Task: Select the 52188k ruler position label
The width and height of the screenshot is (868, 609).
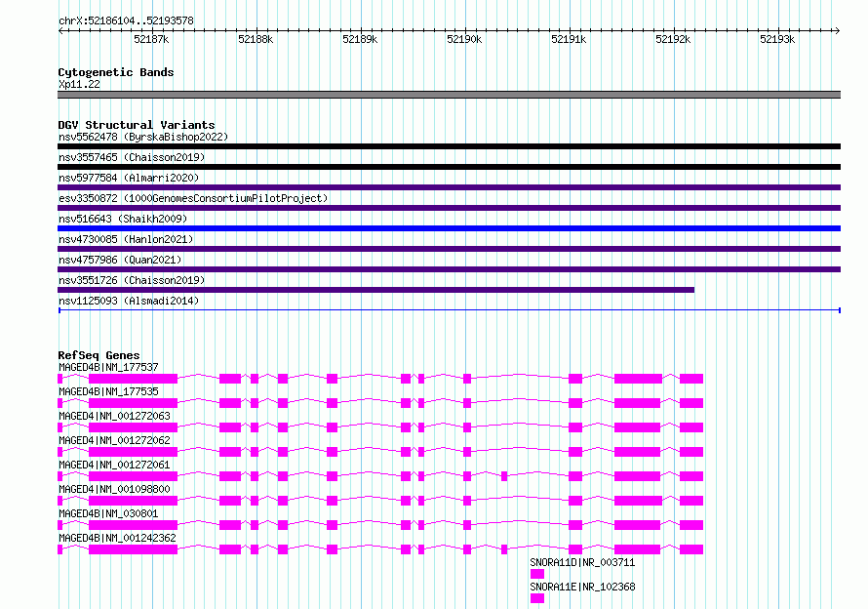Action: pos(256,39)
